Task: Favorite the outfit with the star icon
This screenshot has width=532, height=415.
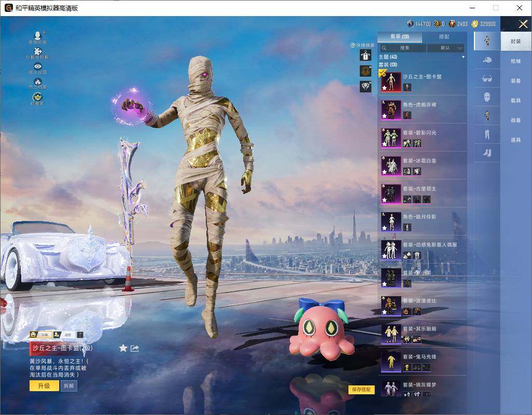Action: (x=123, y=348)
